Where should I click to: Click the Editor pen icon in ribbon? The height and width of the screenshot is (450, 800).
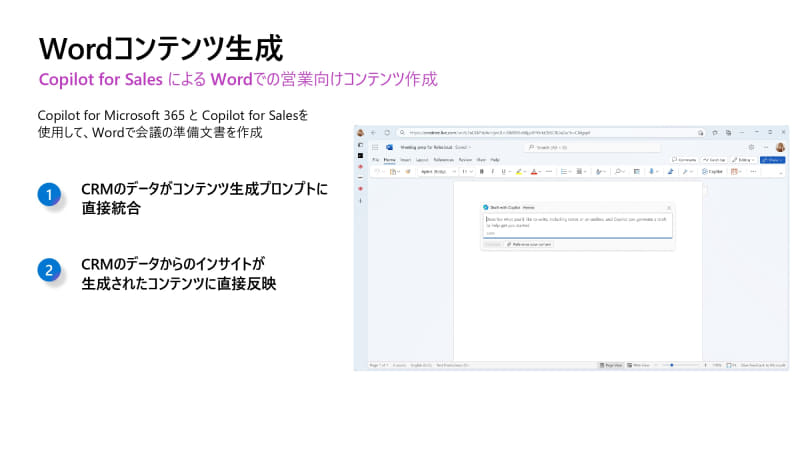pyautogui.click(x=670, y=172)
